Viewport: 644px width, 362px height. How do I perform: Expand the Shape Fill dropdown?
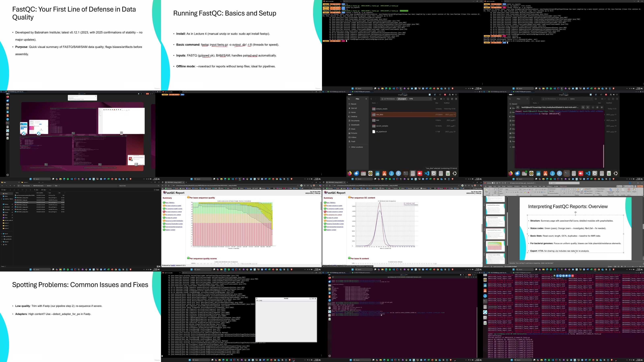click(588, 189)
